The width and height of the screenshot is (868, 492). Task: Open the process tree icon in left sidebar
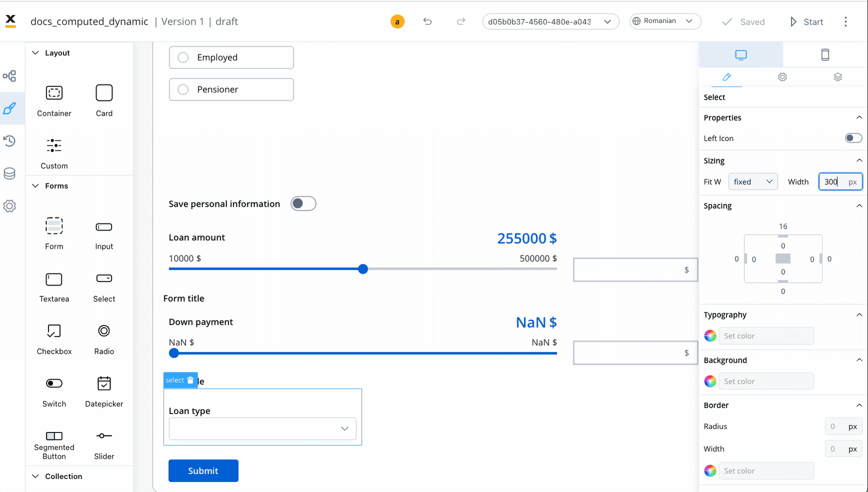(9, 76)
